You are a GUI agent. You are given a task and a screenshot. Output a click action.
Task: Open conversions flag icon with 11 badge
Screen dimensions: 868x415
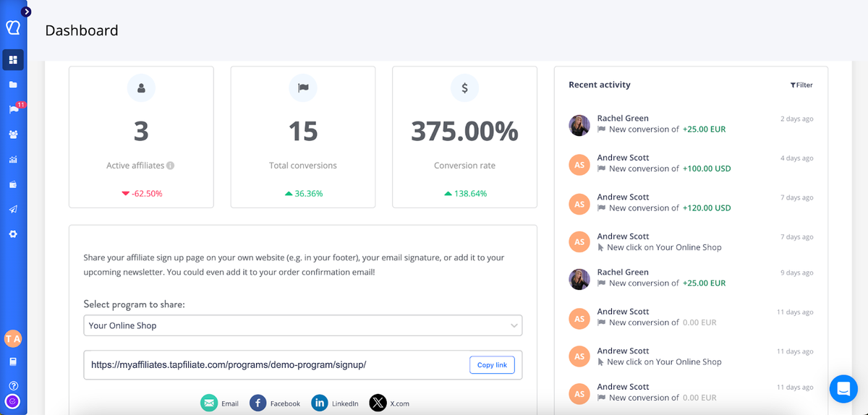coord(14,109)
